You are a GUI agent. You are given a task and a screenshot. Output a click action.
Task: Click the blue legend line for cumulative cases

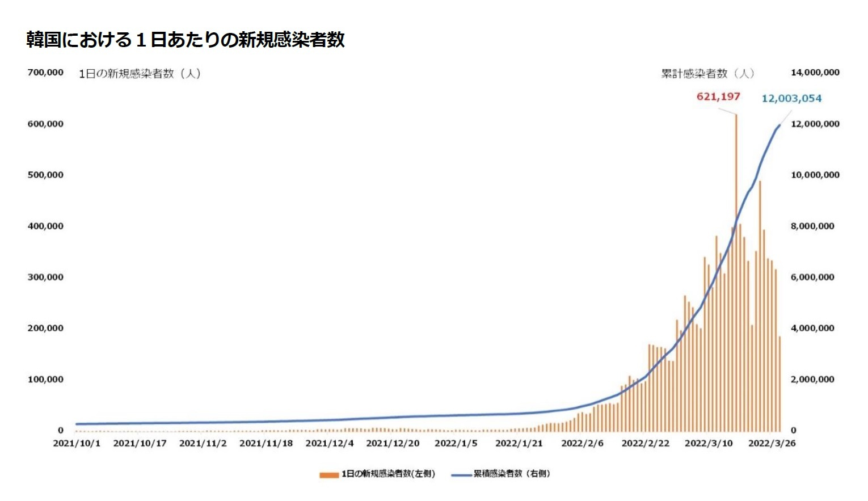pos(461,474)
